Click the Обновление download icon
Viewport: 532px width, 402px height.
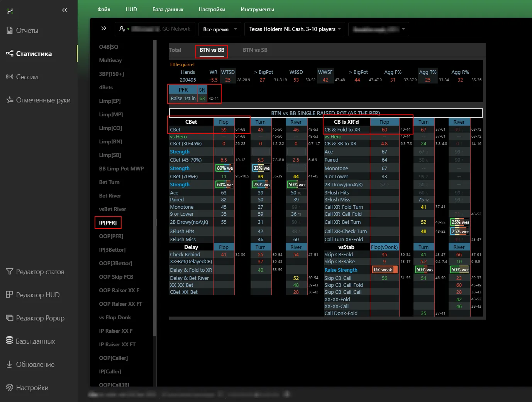(x=10, y=364)
